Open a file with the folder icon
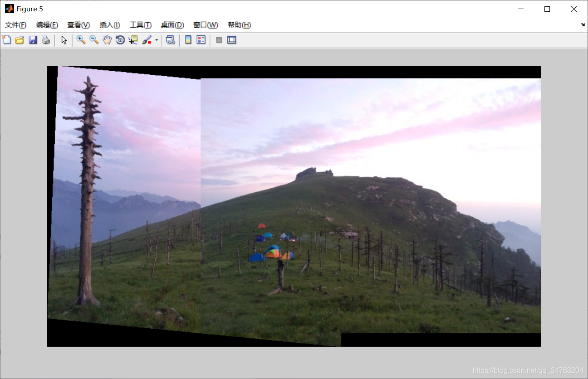Screen dimensions: 588x379 (20, 40)
